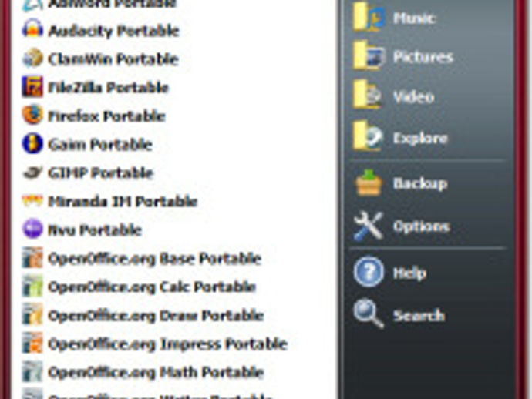532x399 pixels.
Task: Launch the Nvu Portable entry
Action: click(95, 230)
